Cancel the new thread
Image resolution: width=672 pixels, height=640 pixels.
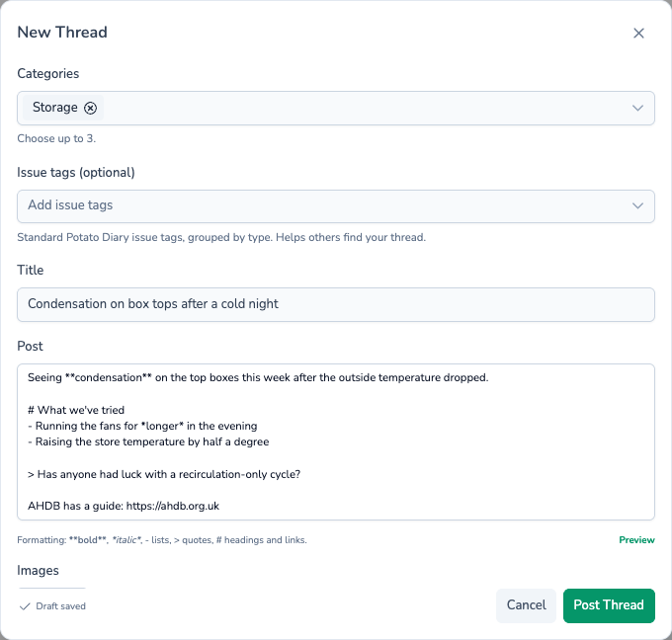[526, 605]
